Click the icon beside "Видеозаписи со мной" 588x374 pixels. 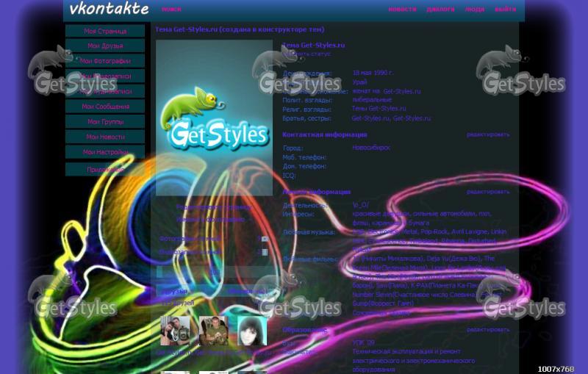[x=263, y=252]
